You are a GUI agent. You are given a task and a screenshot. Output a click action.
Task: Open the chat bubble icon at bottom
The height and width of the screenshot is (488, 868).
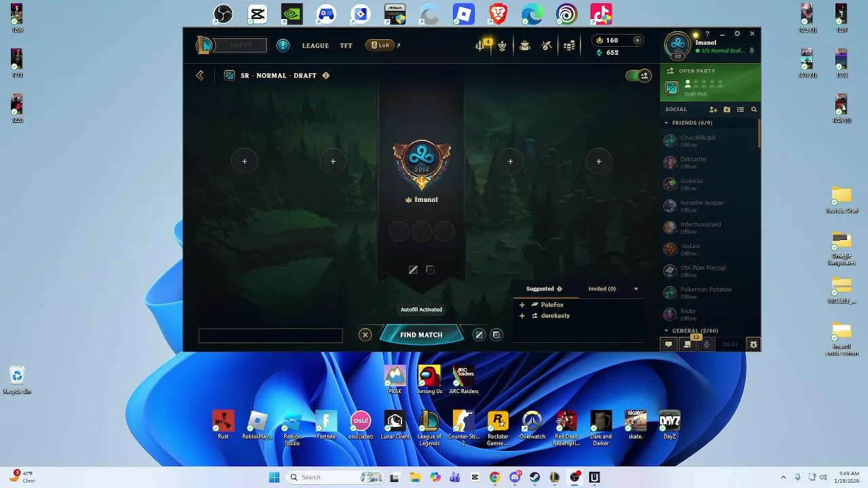tap(669, 344)
